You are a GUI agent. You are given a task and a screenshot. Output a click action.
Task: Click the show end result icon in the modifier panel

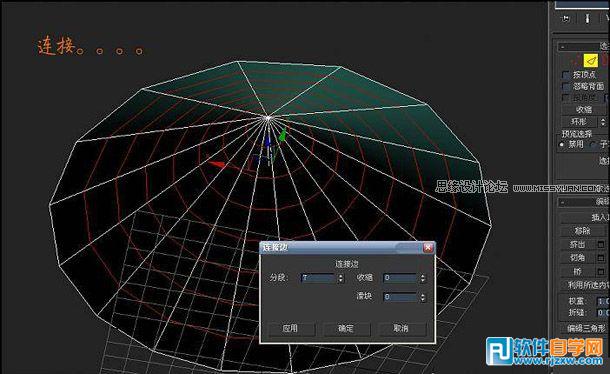pyautogui.click(x=587, y=18)
